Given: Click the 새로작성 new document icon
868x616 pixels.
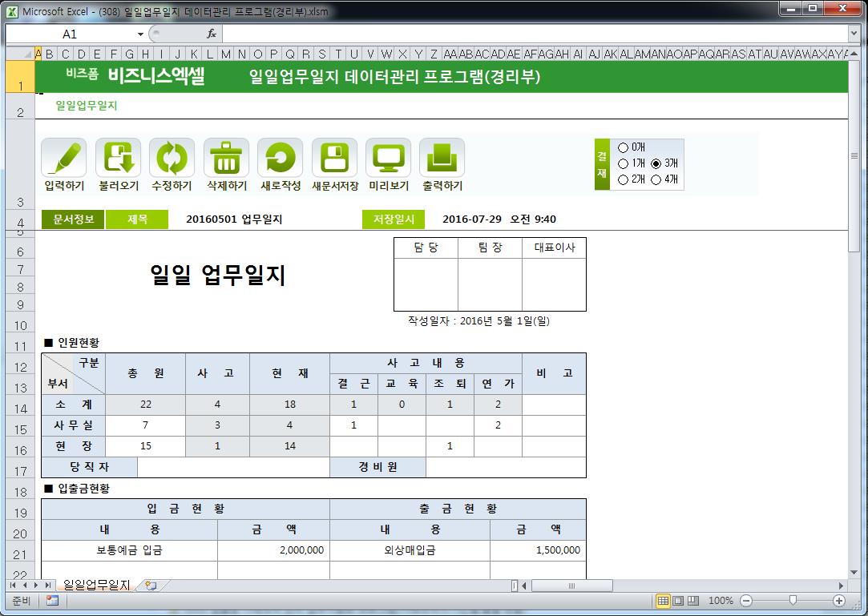Looking at the screenshot, I should click(x=281, y=158).
